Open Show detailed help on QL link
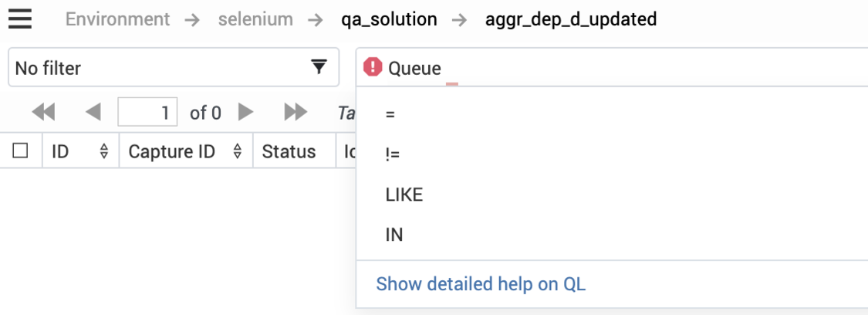 tap(481, 284)
